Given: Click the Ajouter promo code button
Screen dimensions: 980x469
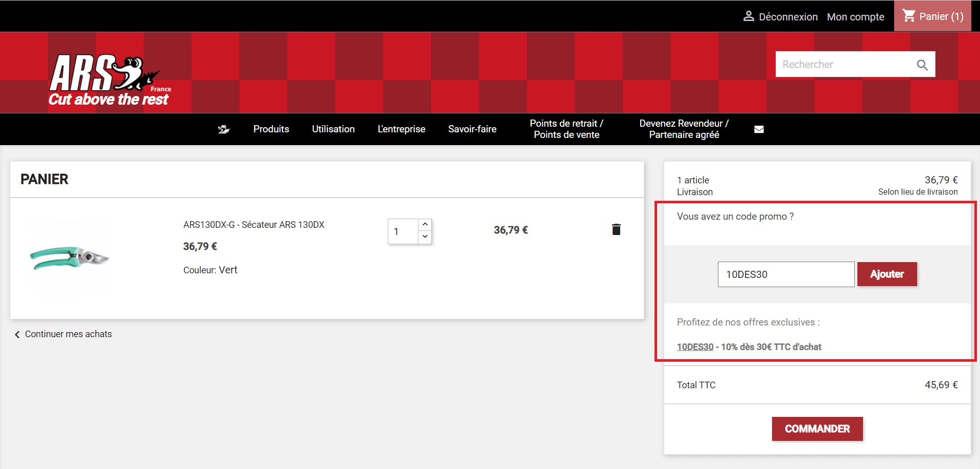Looking at the screenshot, I should 887,274.
